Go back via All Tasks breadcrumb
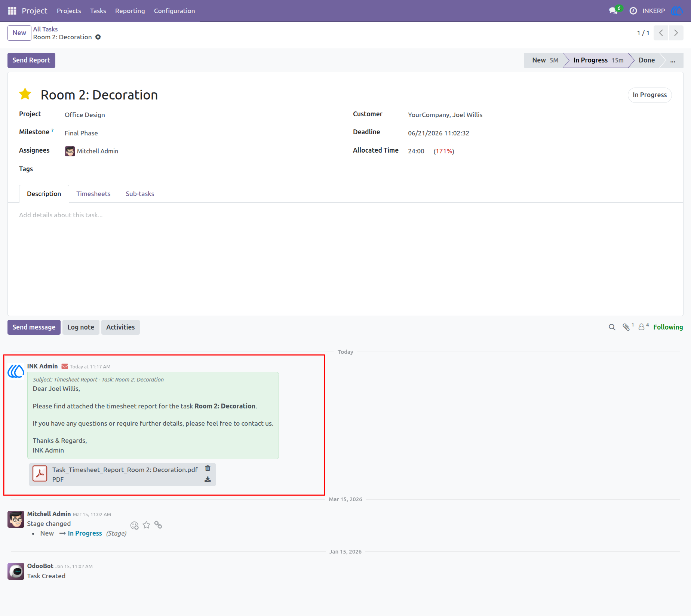Image resolution: width=691 pixels, height=616 pixels. click(x=45, y=29)
